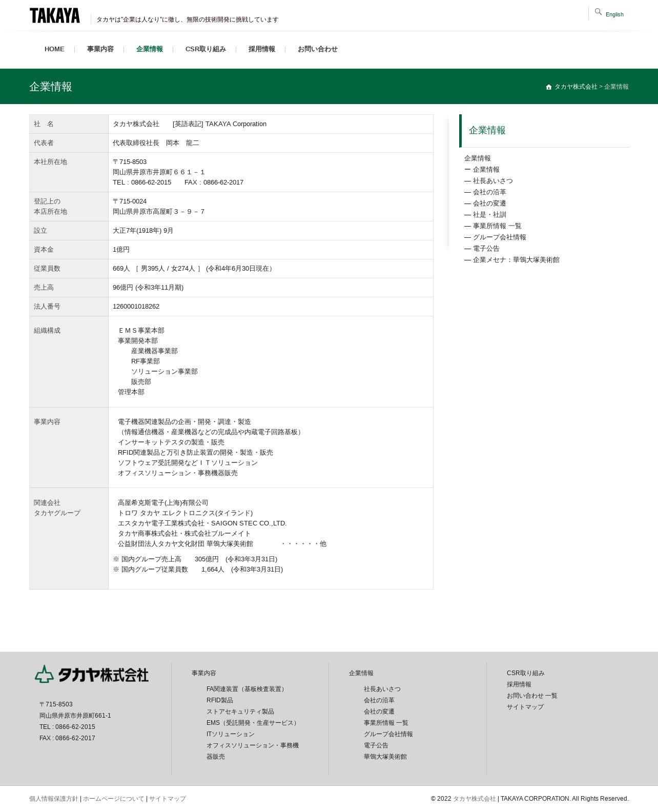The width and height of the screenshot is (658, 812).
Task: Click footer 企業情報 heading link
Action: click(x=361, y=673)
